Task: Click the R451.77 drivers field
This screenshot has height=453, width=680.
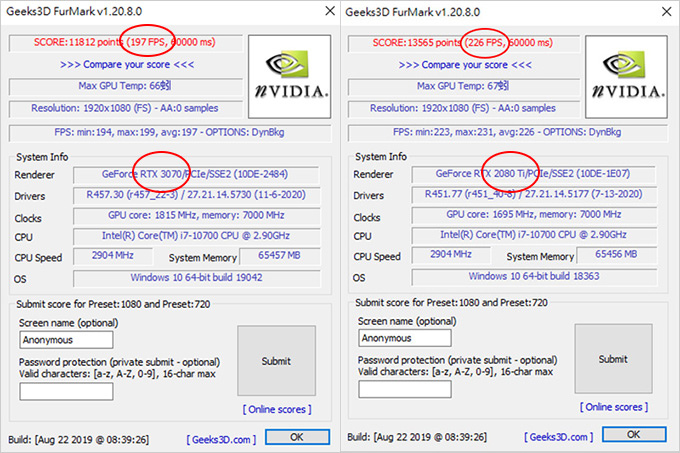Action: 534,194
